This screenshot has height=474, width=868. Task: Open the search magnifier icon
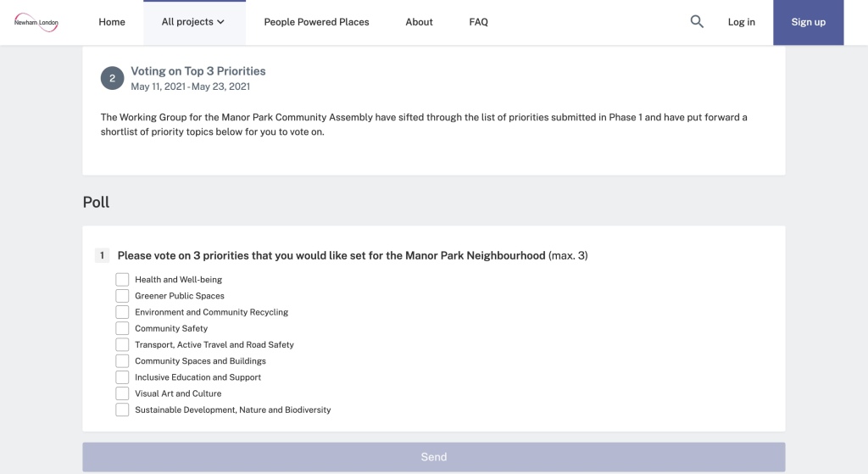[697, 21]
